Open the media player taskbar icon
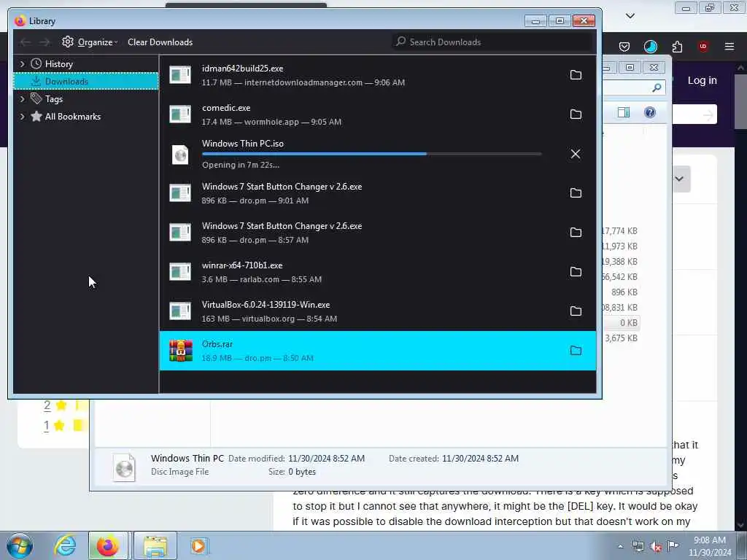This screenshot has width=747, height=560. (198, 545)
